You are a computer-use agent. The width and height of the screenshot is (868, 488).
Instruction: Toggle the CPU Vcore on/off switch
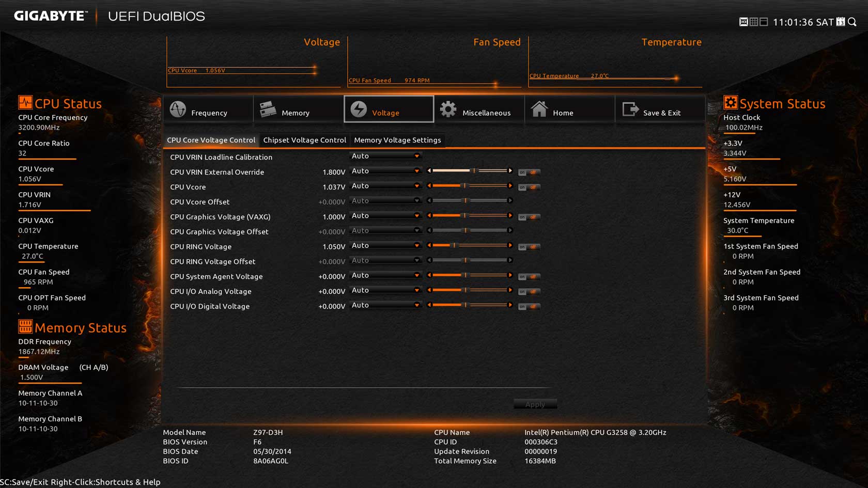529,187
